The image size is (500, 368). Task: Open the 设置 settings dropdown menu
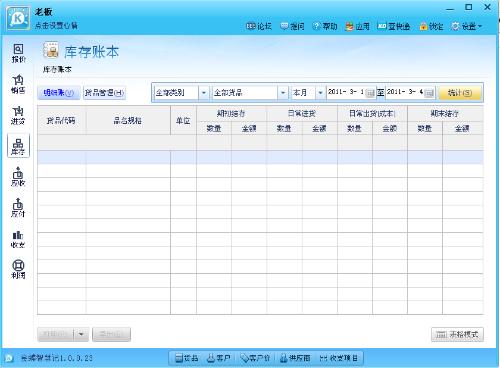[467, 26]
